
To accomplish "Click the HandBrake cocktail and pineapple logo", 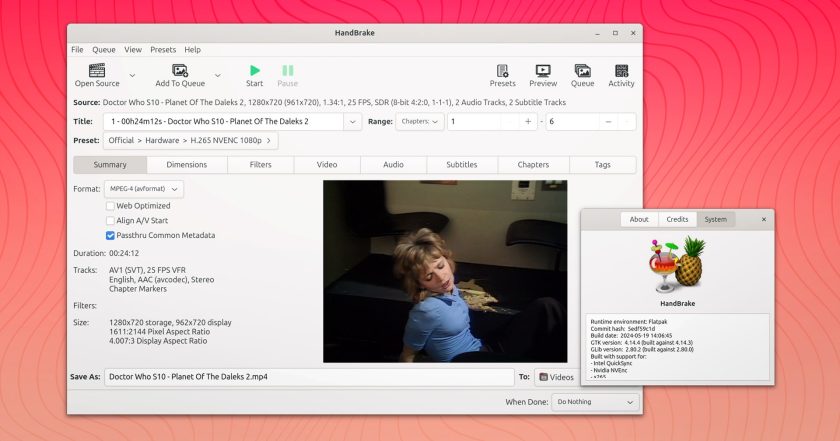I will [x=677, y=265].
